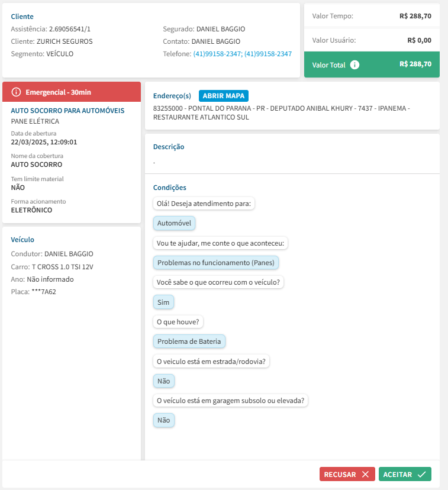Click the Valor Total green panel
This screenshot has width=448, height=490.
point(372,65)
